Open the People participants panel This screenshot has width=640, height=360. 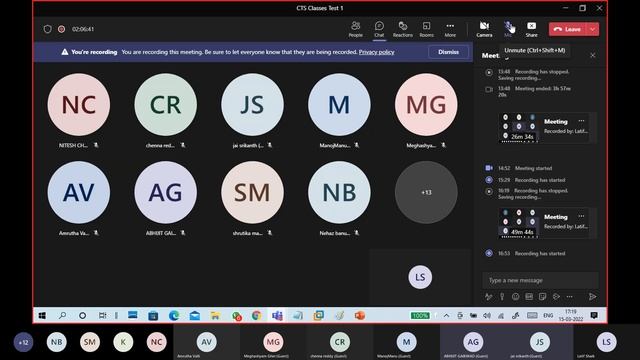(x=356, y=29)
